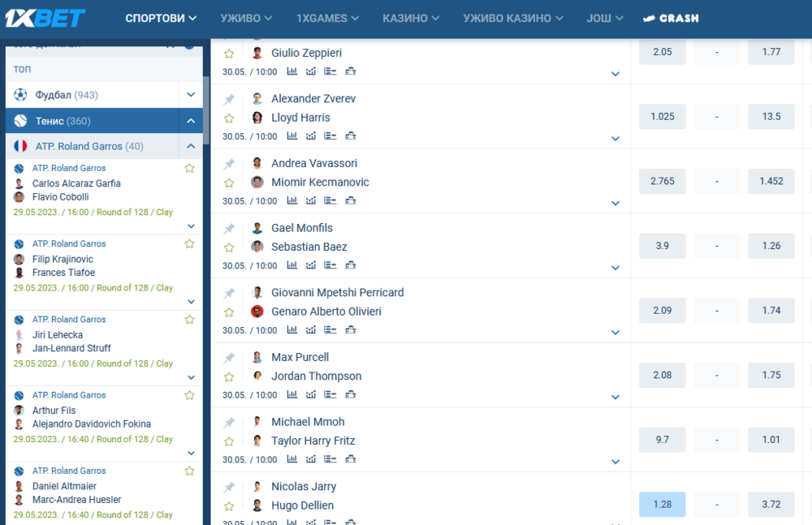Open the КАЗИНО menu
The image size is (812, 525).
411,18
